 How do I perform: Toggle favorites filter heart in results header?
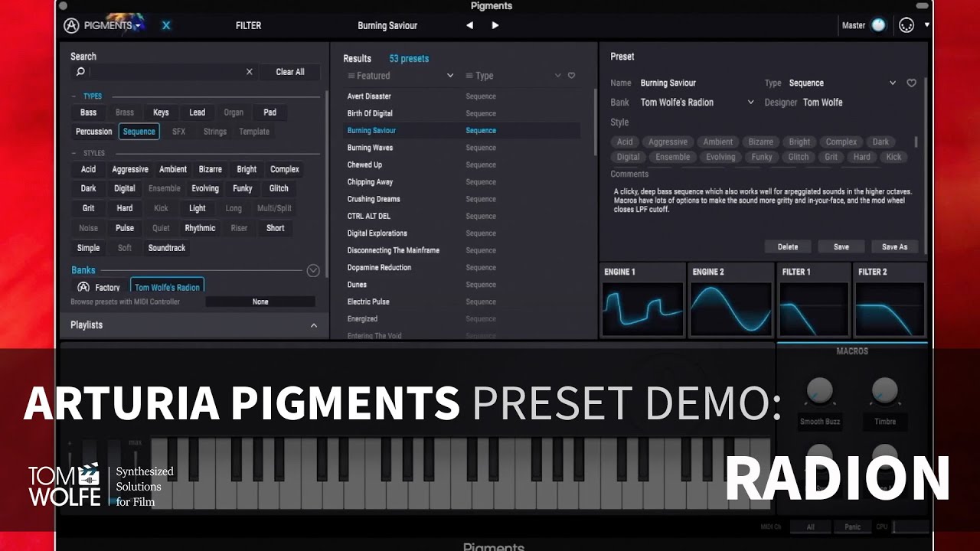[571, 76]
